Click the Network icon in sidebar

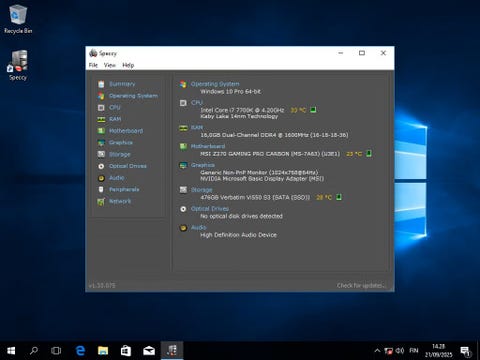(x=101, y=201)
